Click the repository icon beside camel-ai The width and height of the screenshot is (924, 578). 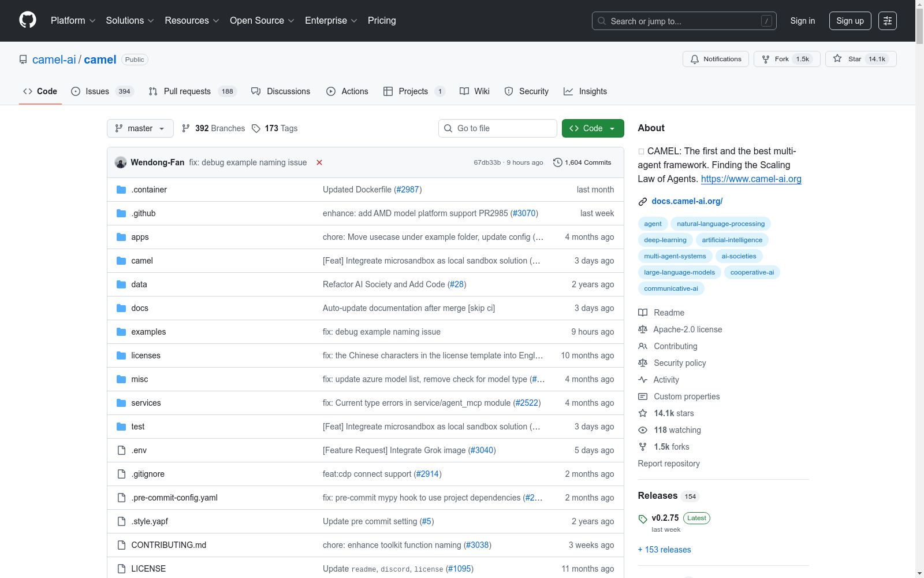click(23, 60)
